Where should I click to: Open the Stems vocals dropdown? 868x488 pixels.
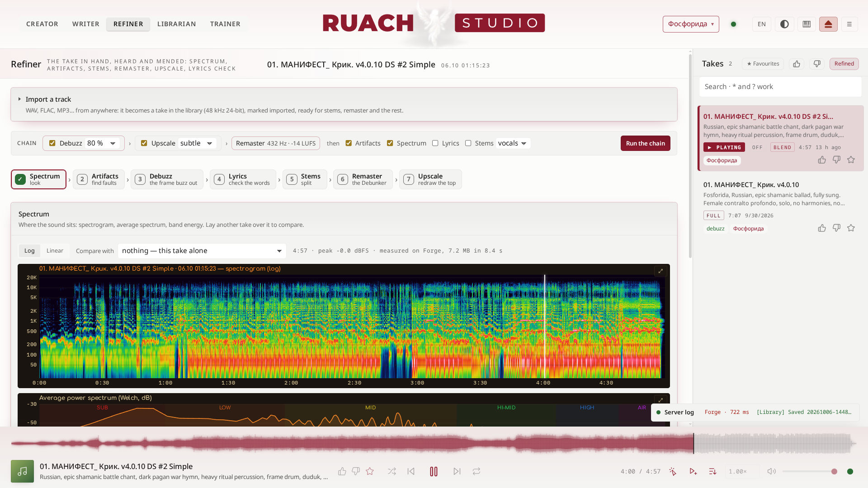click(x=513, y=143)
